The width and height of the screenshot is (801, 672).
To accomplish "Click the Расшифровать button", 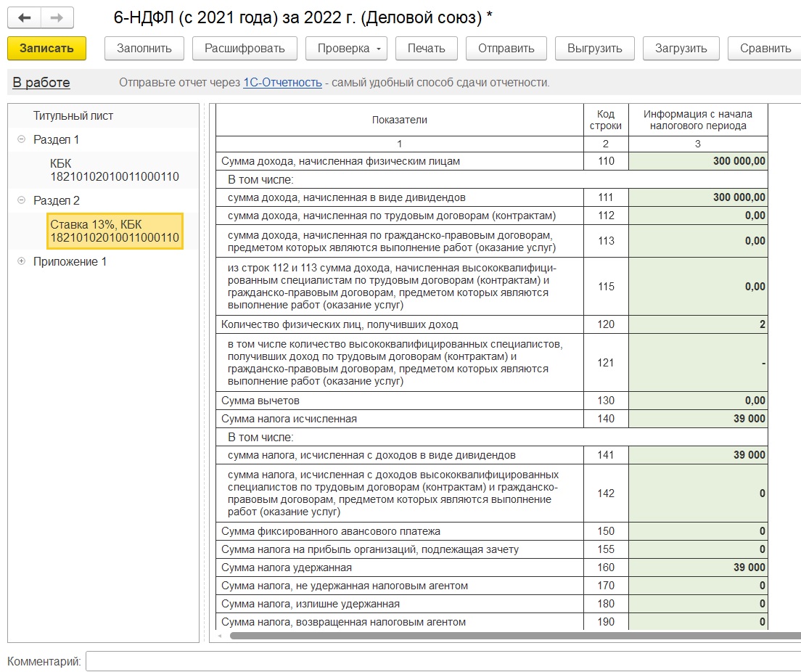I will click(245, 49).
